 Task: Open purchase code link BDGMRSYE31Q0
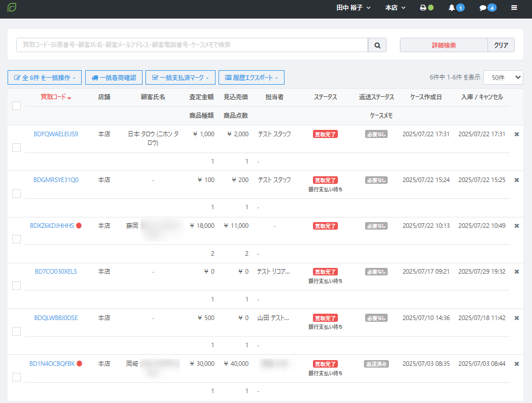56,180
